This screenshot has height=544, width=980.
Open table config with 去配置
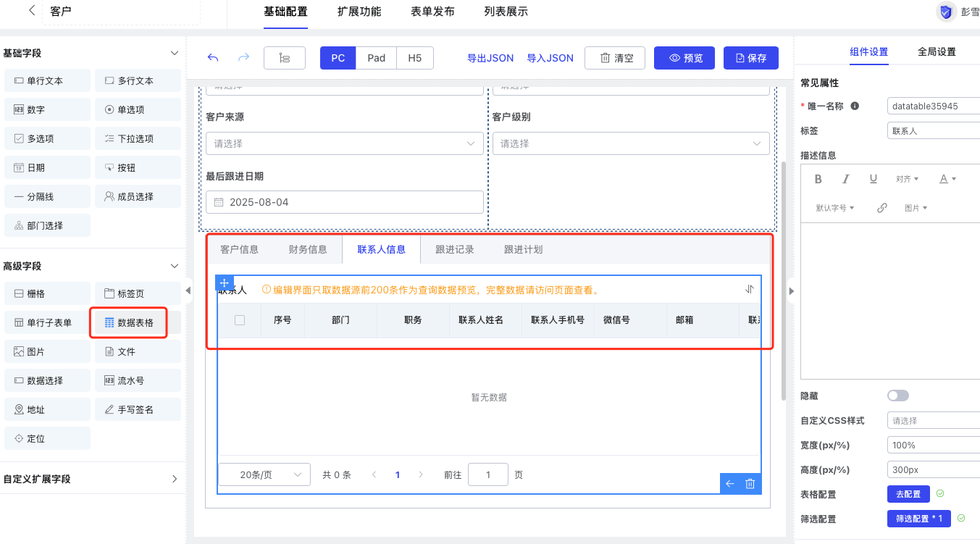[908, 494]
